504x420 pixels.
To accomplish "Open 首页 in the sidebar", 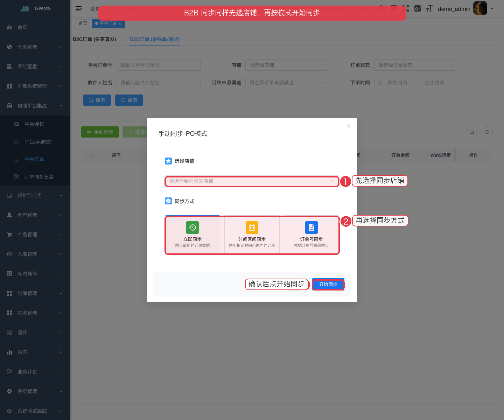I will pos(35,27).
